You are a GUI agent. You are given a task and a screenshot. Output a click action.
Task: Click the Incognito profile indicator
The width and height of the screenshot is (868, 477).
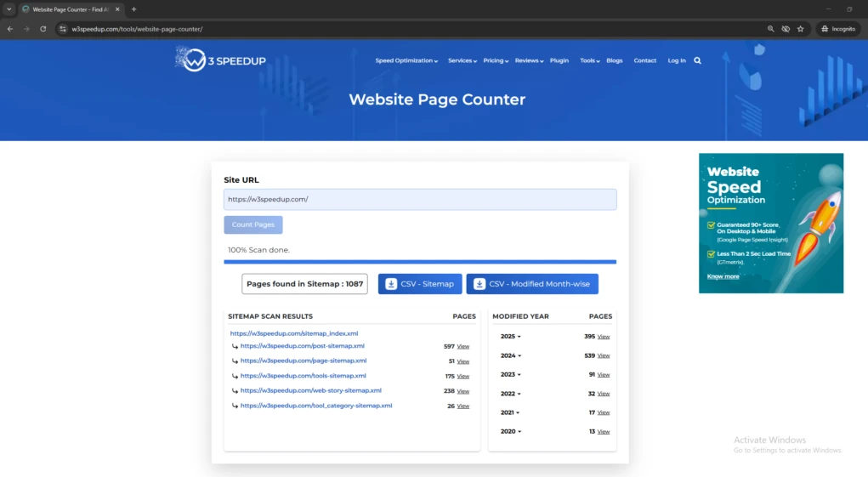coord(837,29)
